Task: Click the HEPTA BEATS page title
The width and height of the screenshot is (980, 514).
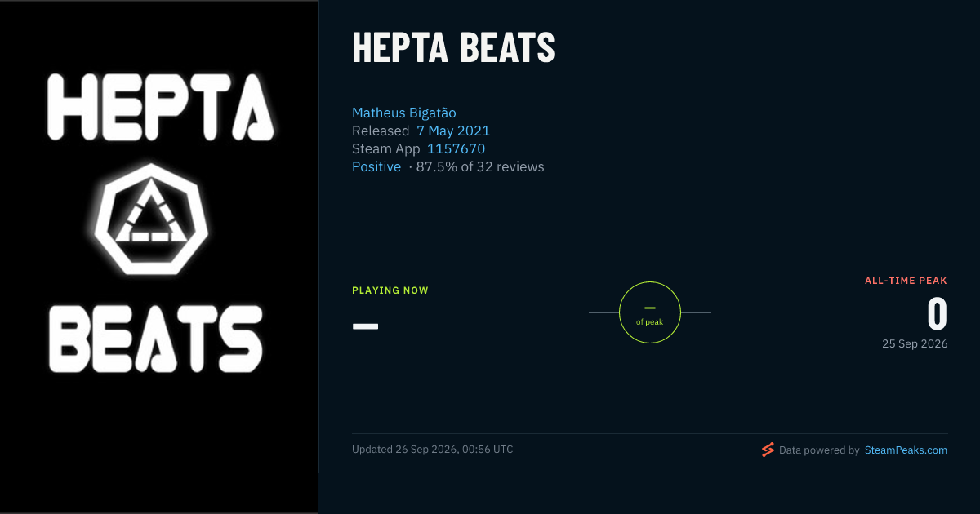Action: (453, 48)
